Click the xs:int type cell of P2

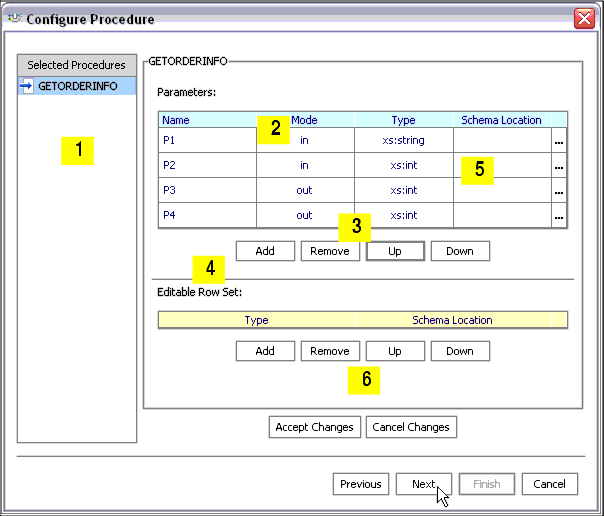click(x=404, y=165)
